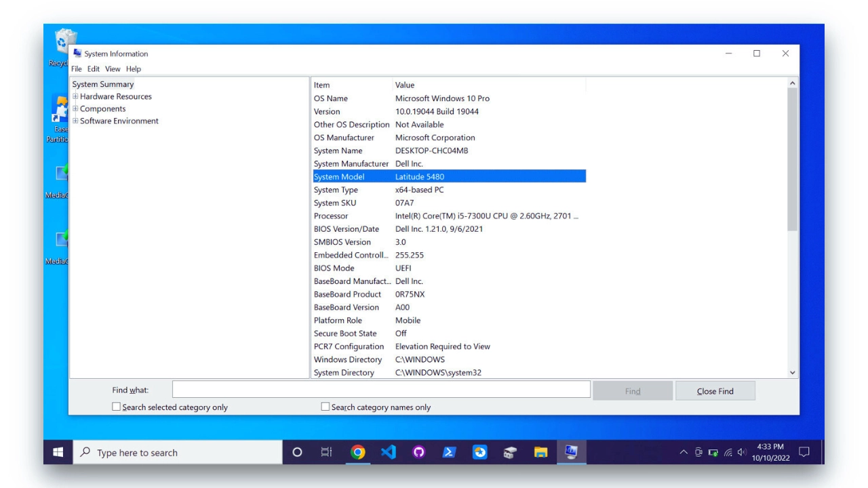
Task: Select the System SKU 07A7 row
Action: click(x=449, y=203)
